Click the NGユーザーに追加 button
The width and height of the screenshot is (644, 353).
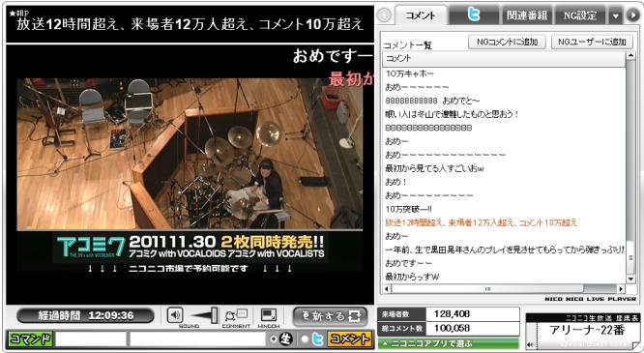click(x=592, y=42)
